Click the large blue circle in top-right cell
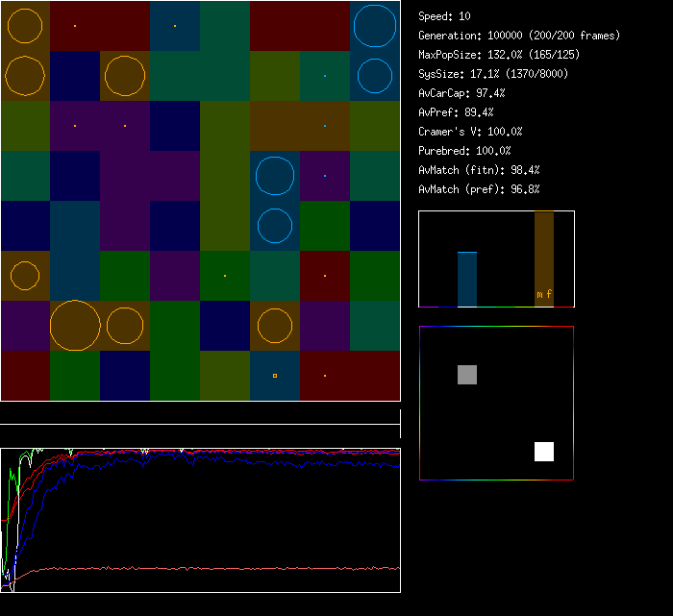The image size is (673, 616). point(375,26)
